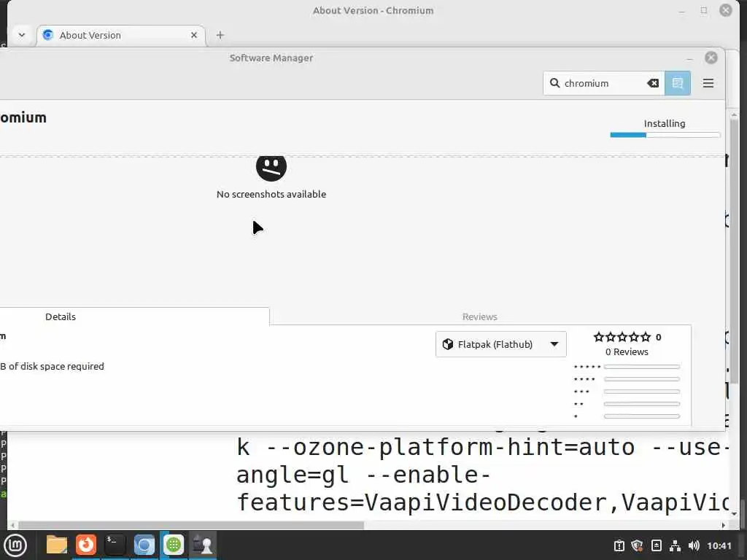The image size is (747, 560).
Task: Open Chromium tab search dropdown
Action: point(22,35)
